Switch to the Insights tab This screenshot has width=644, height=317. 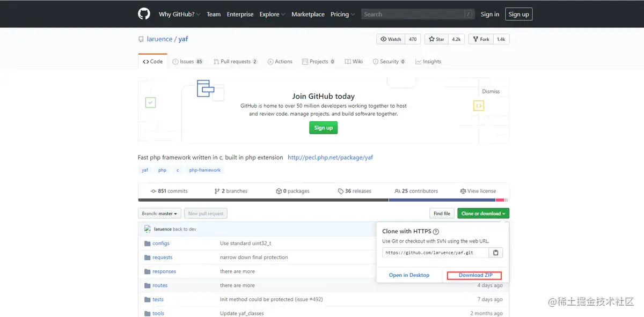[x=428, y=62]
